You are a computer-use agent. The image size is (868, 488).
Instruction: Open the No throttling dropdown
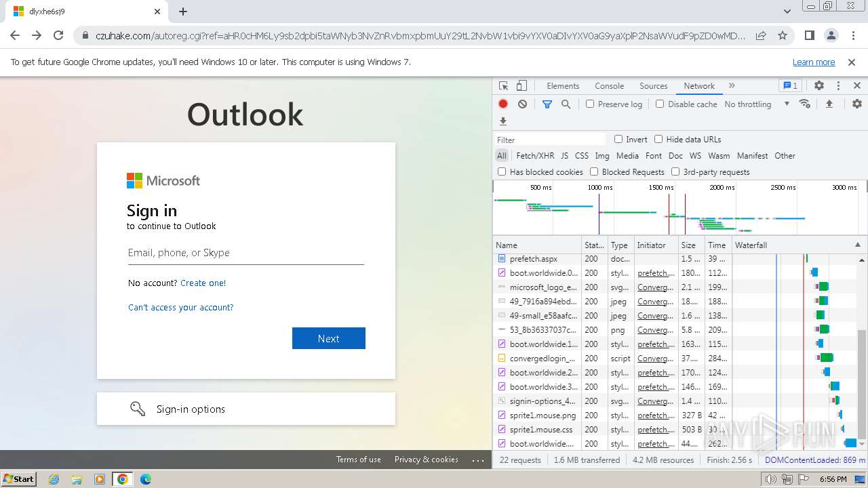pos(757,104)
